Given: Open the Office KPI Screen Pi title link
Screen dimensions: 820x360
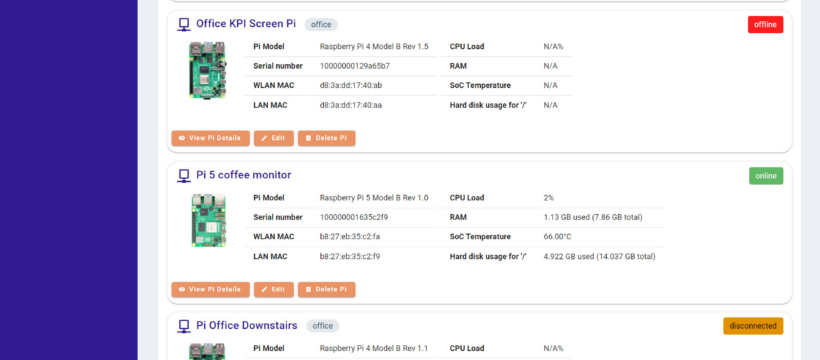Looking at the screenshot, I should pos(246,24).
